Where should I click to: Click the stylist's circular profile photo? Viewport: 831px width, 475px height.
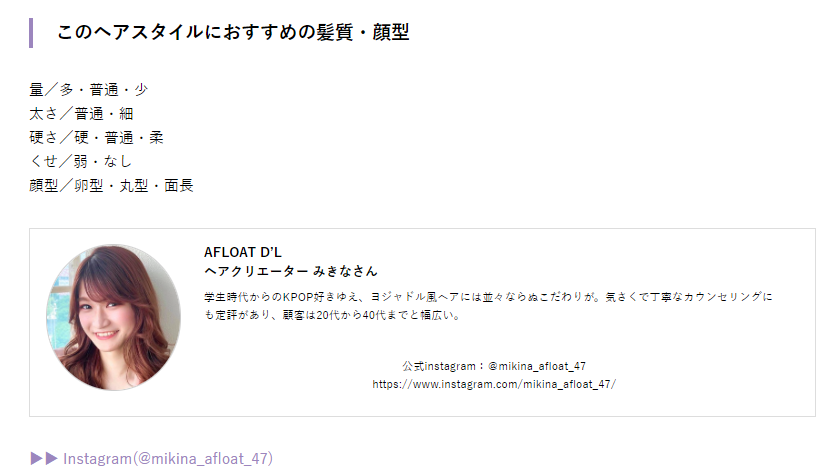pos(113,318)
